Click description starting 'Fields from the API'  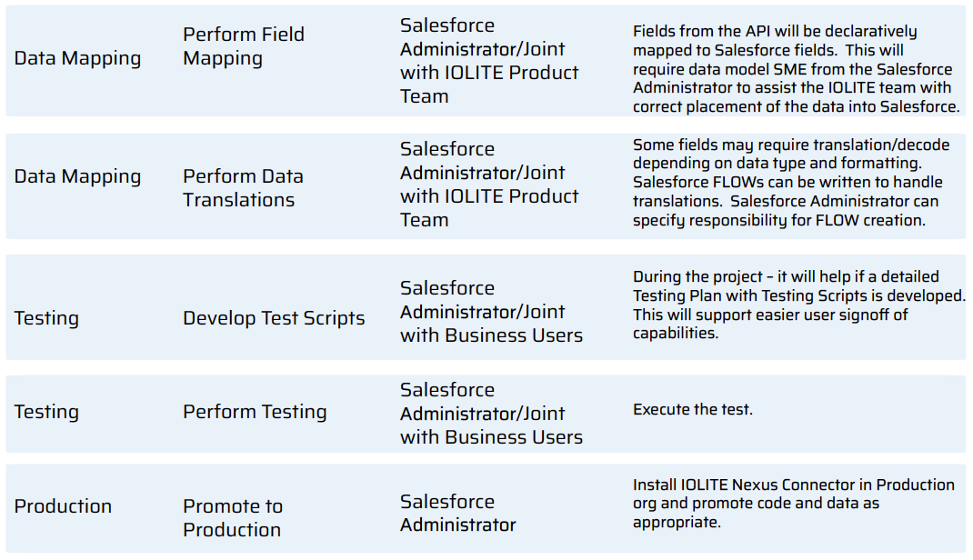797,69
